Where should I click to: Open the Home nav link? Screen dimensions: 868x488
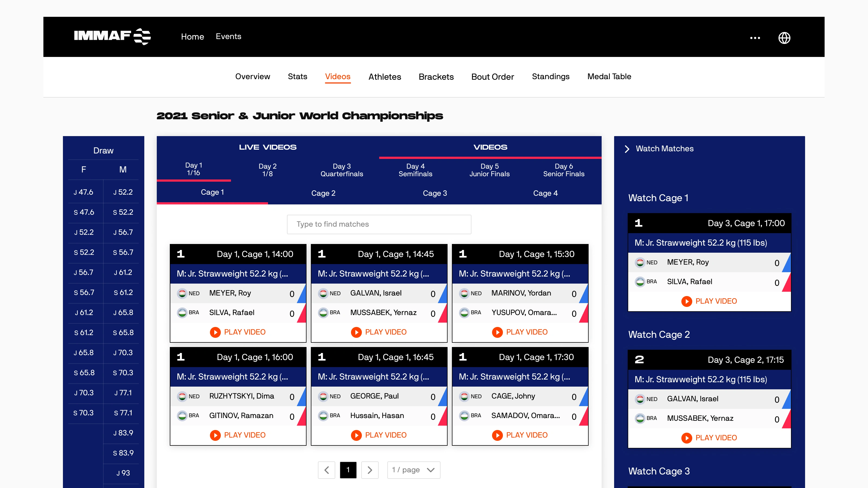click(x=192, y=36)
